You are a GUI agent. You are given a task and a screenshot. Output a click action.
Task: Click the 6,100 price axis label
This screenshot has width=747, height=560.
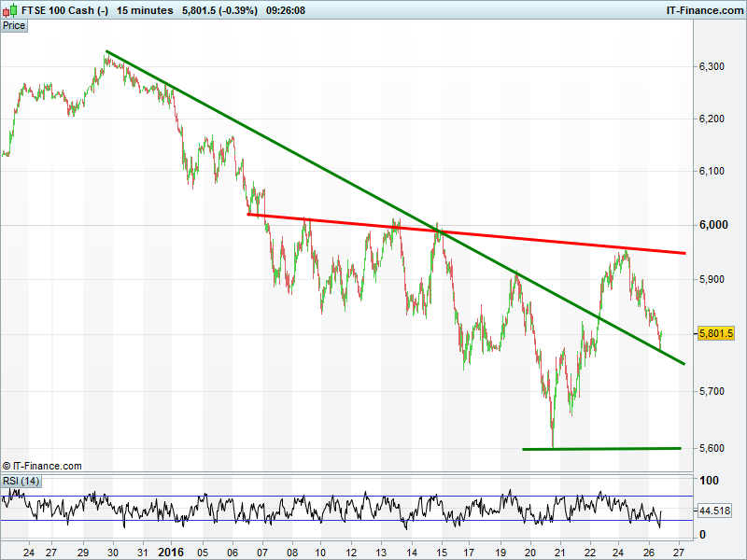click(712, 171)
